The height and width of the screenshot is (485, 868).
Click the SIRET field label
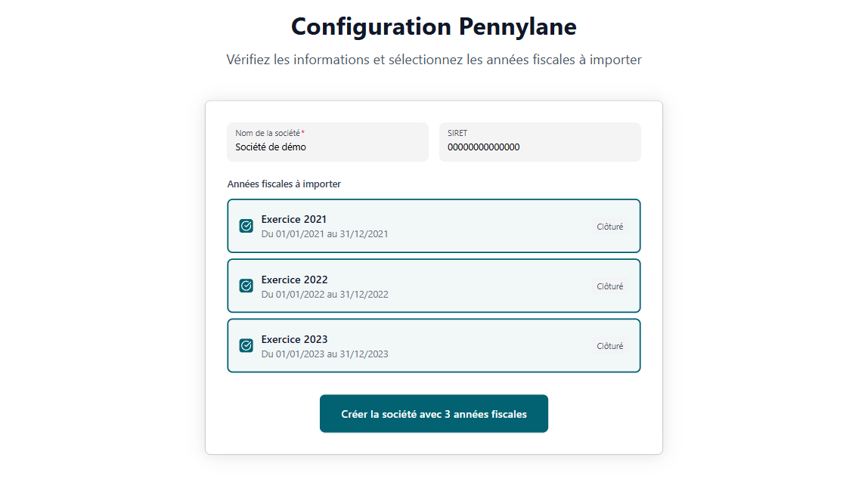[457, 133]
